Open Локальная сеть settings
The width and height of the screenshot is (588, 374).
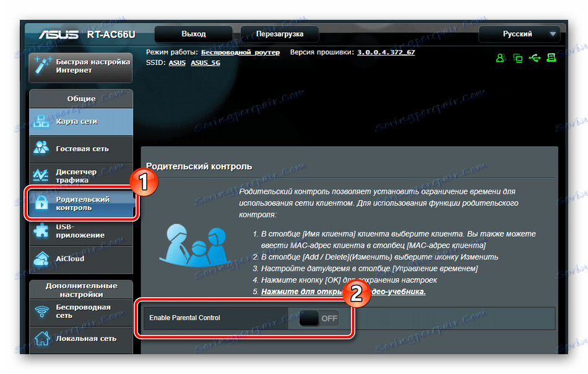coord(81,339)
